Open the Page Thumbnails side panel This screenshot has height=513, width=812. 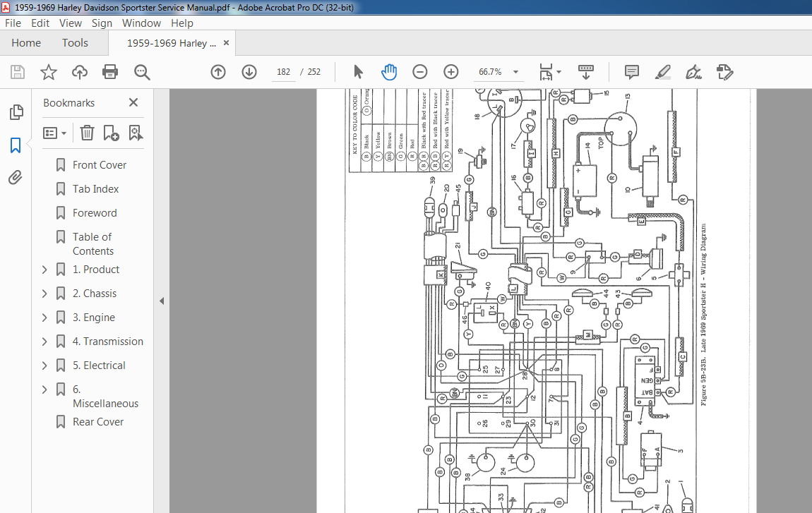coord(16,111)
